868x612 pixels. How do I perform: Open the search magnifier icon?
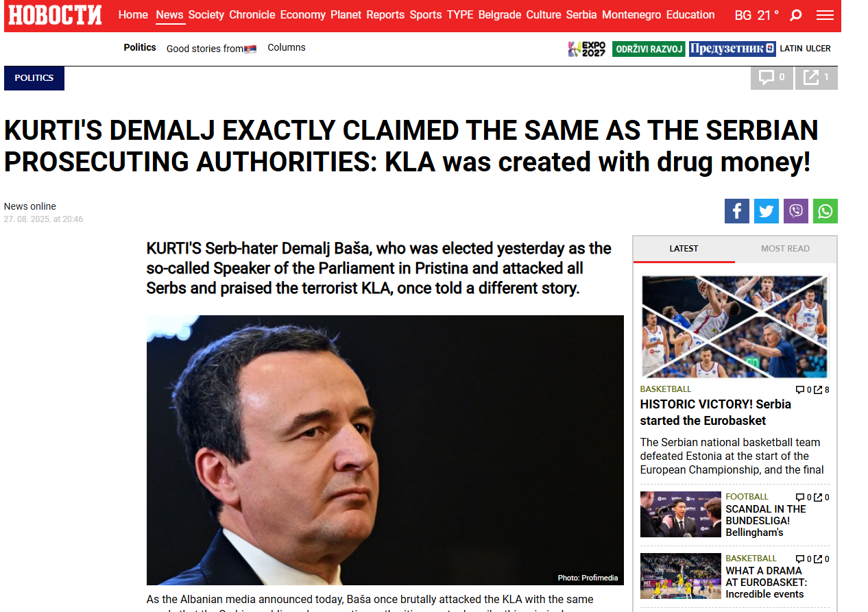pos(795,15)
